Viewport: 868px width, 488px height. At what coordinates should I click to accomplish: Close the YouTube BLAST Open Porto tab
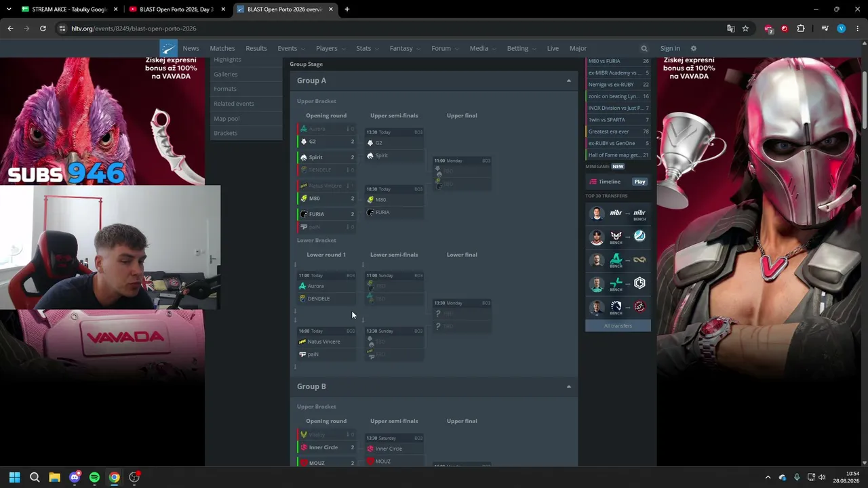coord(223,9)
